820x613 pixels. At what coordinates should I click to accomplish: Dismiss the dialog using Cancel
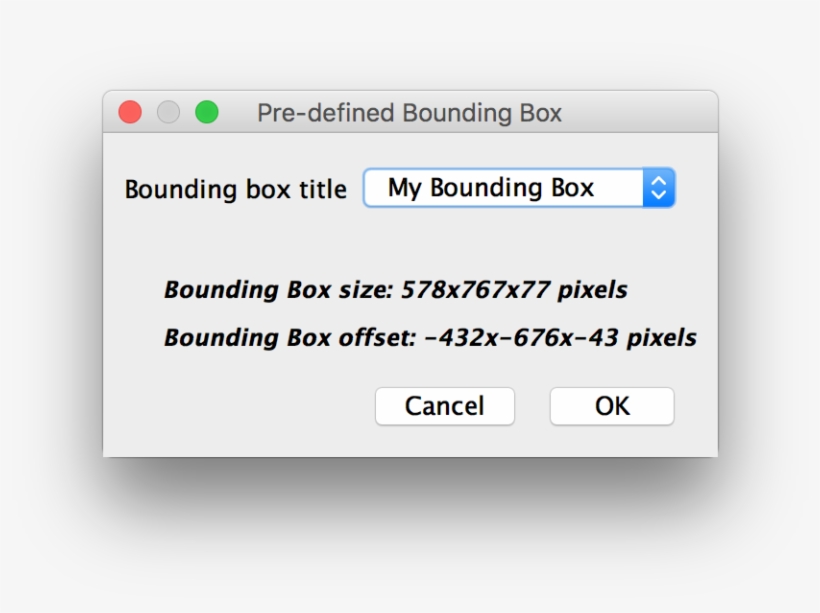[445, 406]
